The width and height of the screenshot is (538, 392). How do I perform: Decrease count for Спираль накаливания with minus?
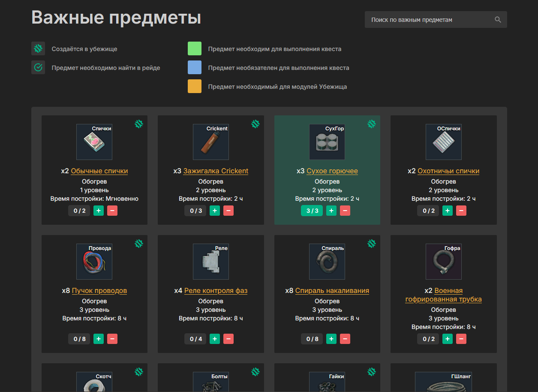pos(345,339)
